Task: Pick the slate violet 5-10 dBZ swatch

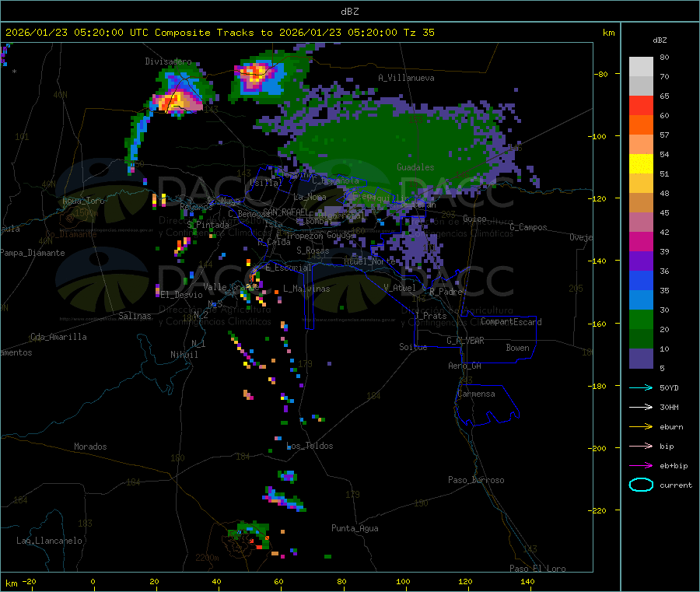Action: [641, 359]
